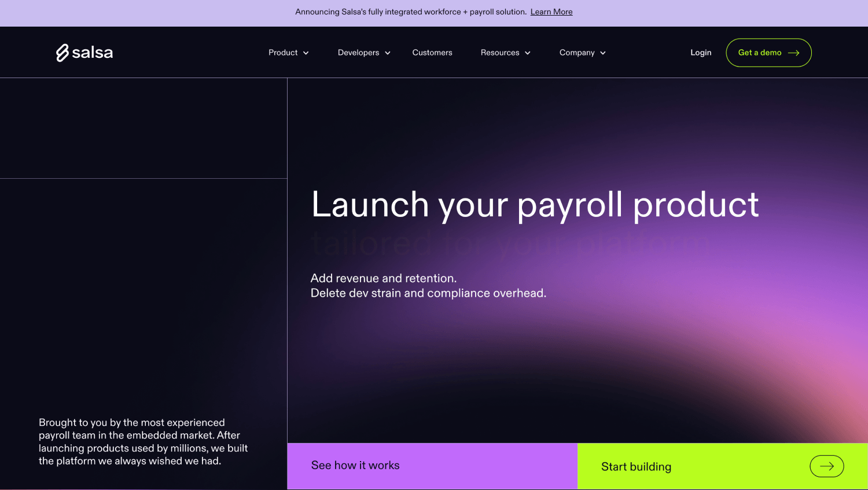Image resolution: width=868 pixels, height=490 pixels.
Task: Click See how it works
Action: click(x=432, y=466)
